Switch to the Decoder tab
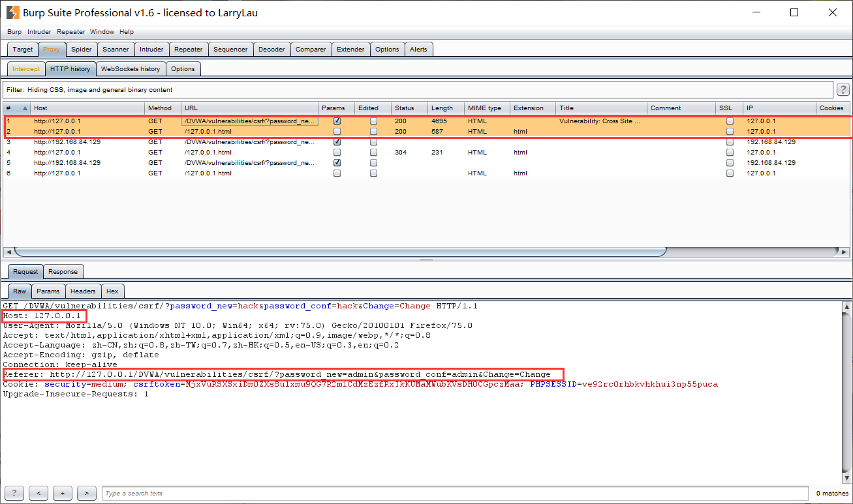 (271, 50)
